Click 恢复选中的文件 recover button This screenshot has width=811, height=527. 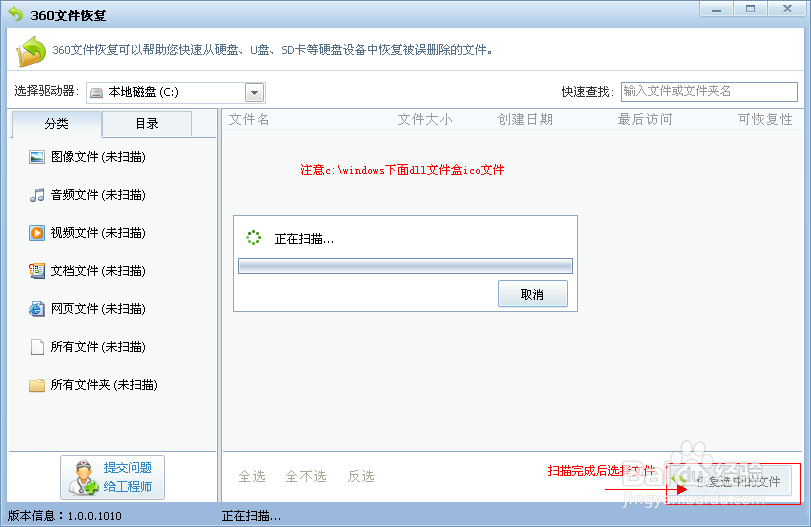click(729, 481)
